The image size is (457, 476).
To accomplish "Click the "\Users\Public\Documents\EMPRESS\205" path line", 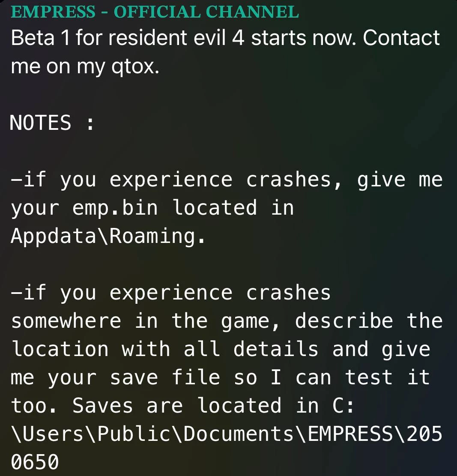I will [227, 434].
